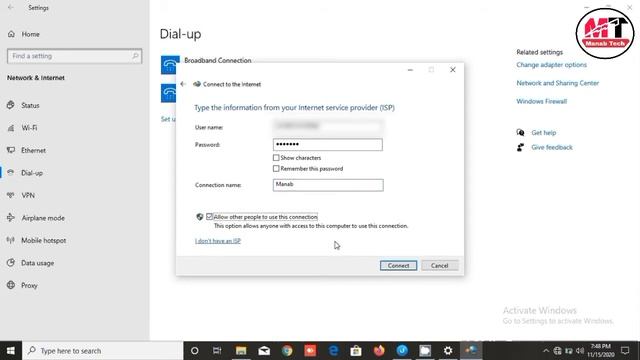Open Cortana circle icon on taskbar
The width and height of the screenshot is (640, 360).
195,351
